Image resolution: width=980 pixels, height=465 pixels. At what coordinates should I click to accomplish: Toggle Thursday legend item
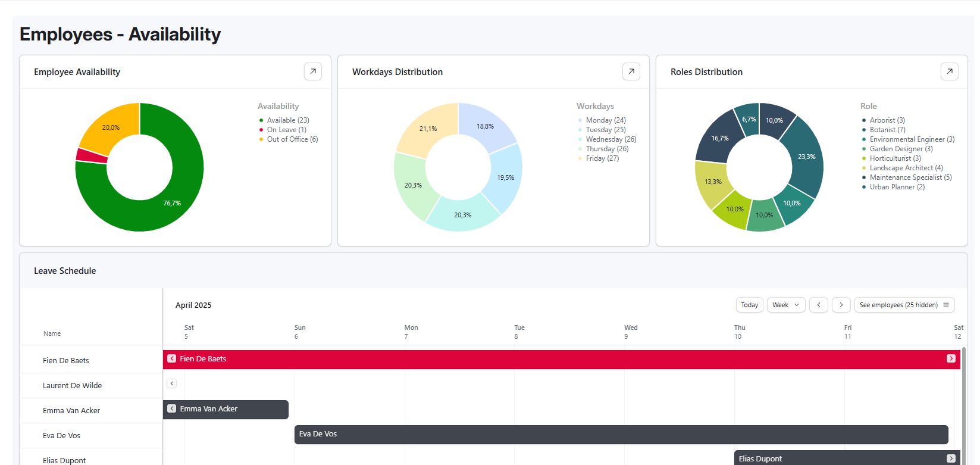coord(603,149)
